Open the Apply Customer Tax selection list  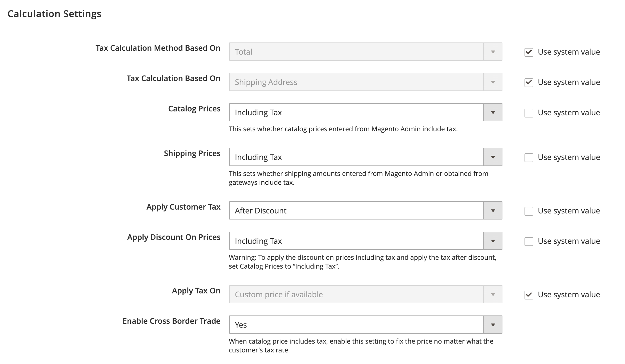345,210
